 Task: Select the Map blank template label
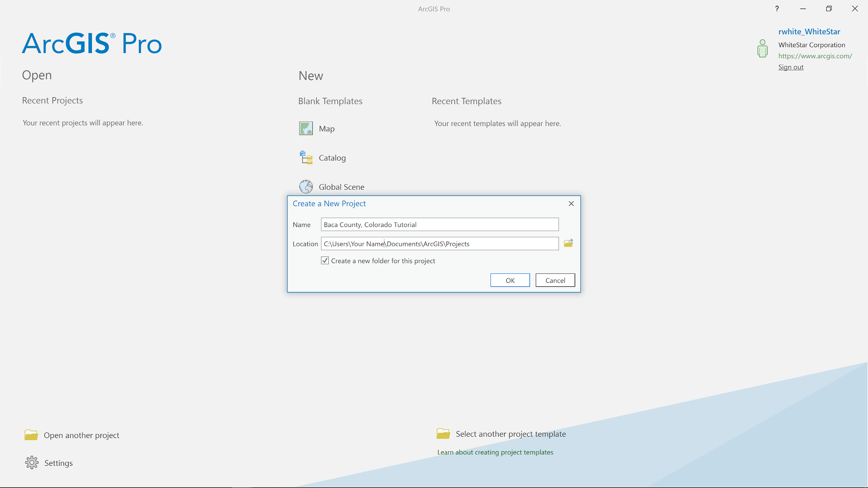pos(327,129)
